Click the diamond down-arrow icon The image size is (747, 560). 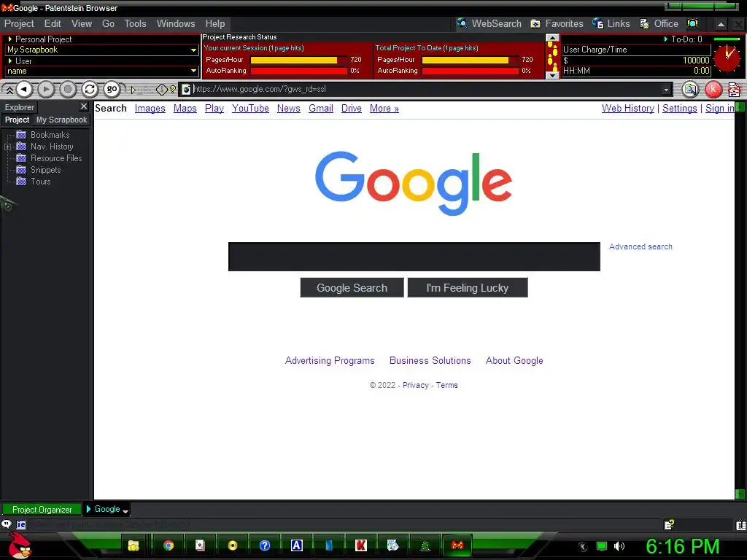point(161,89)
